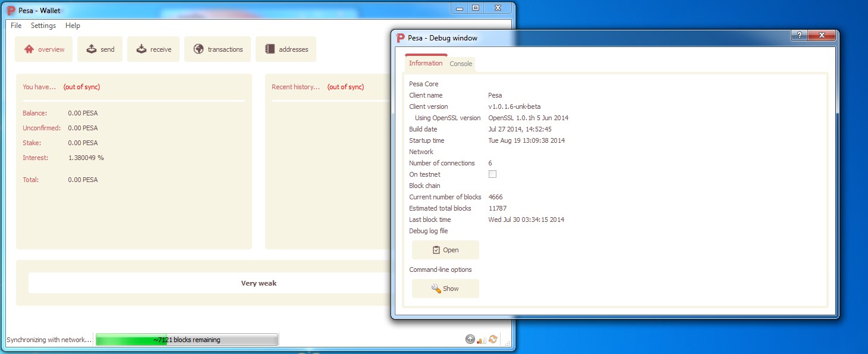Click the receive tray icon
The width and height of the screenshot is (868, 354).
coord(141,49)
